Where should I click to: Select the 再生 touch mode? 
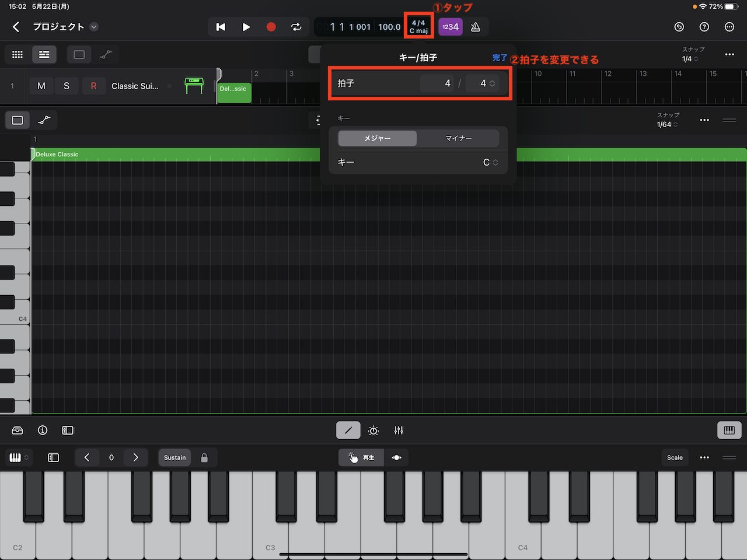coord(361,458)
